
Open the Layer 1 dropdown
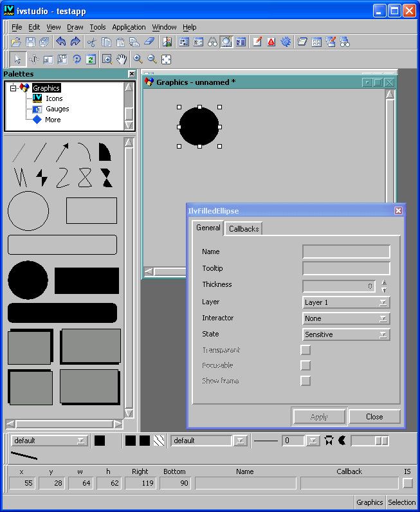(346, 302)
